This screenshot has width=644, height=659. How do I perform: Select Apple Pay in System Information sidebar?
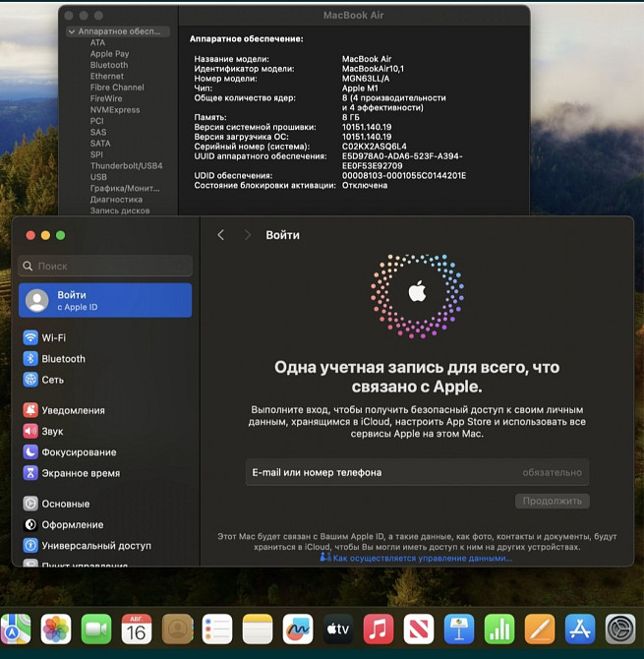110,54
